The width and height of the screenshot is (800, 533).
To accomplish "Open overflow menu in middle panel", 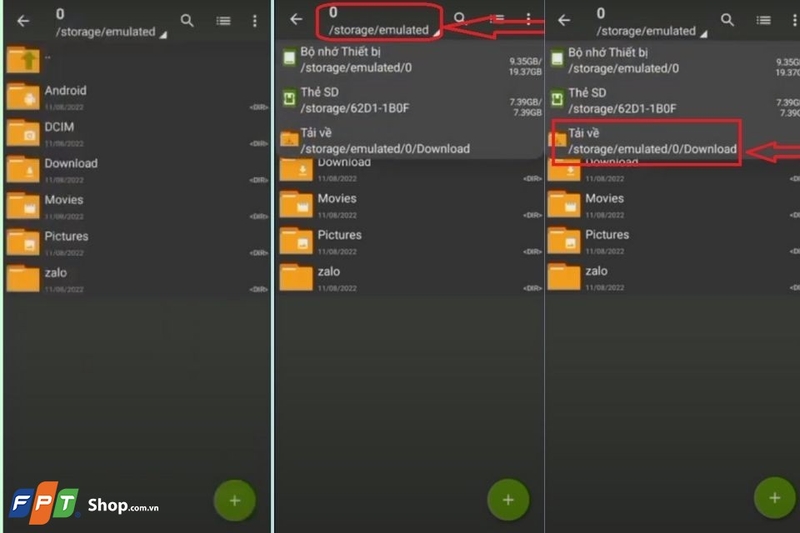I will pyautogui.click(x=529, y=19).
